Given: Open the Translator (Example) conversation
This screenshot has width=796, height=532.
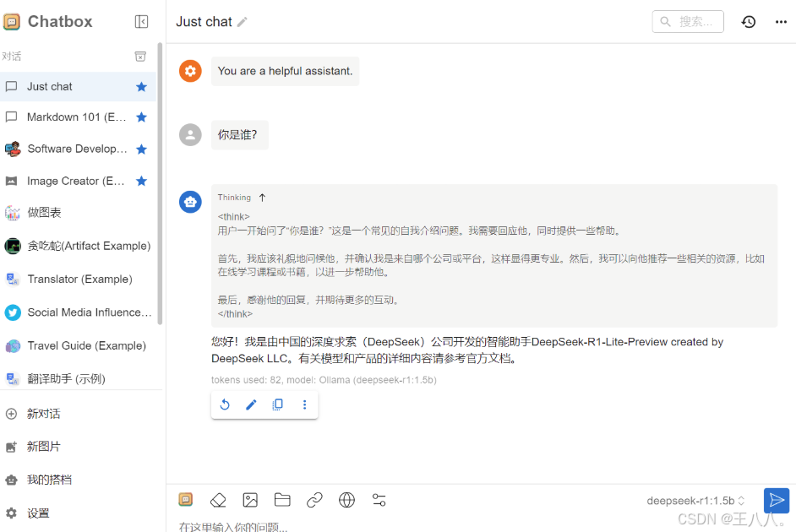Looking at the screenshot, I should [x=79, y=279].
